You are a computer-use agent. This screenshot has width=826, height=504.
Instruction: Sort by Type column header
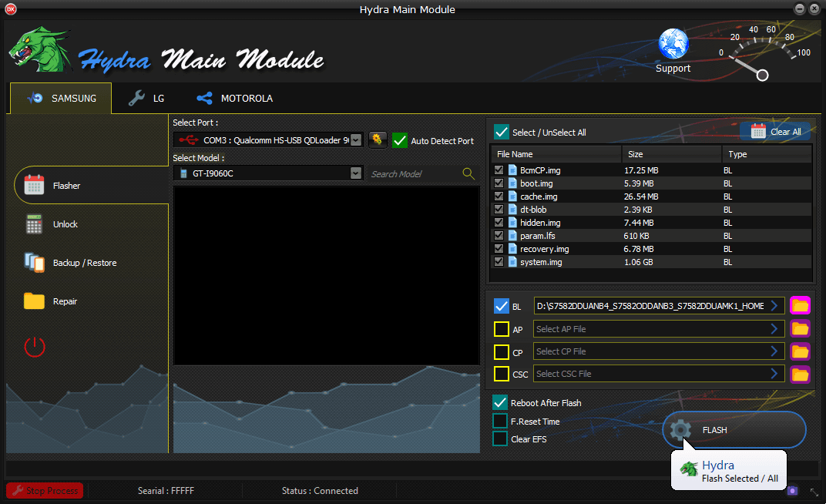pyautogui.click(x=767, y=154)
